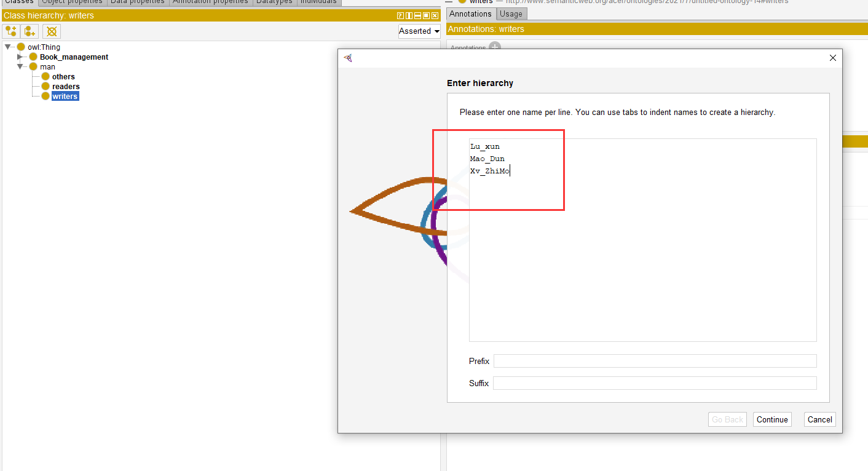Image resolution: width=868 pixels, height=471 pixels.
Task: Click the Class hierarchy: writers panel title
Action: click(x=49, y=15)
